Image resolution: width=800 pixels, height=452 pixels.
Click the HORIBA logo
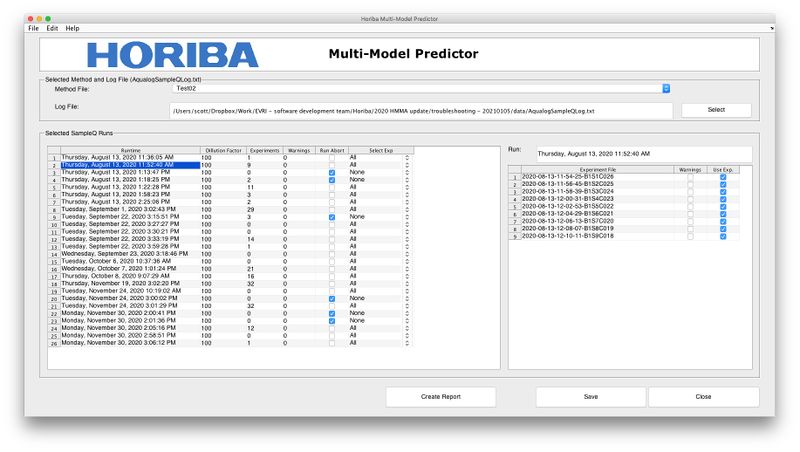(173, 55)
